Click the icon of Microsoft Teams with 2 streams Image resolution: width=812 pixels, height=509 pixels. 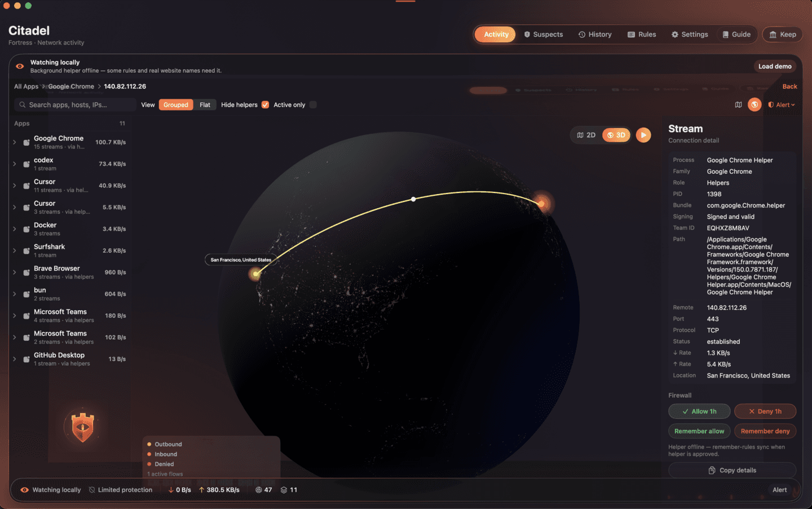(27, 337)
